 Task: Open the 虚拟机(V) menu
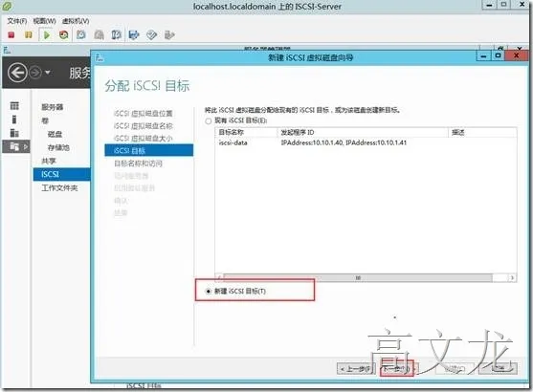(76, 21)
